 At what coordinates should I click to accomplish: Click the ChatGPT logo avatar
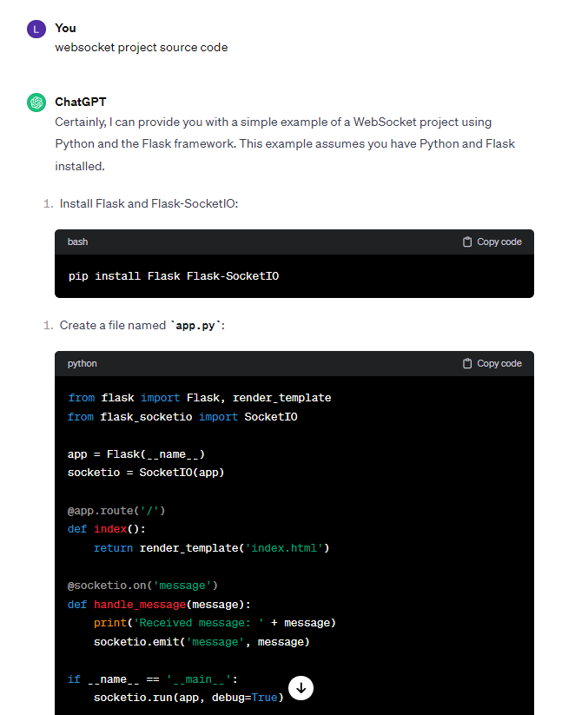[36, 103]
